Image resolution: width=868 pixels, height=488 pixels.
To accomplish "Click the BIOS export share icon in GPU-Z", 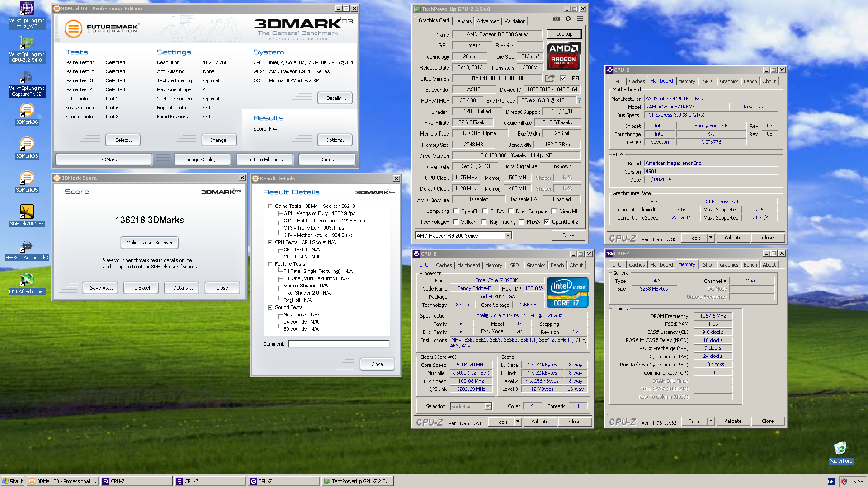I will pos(550,78).
